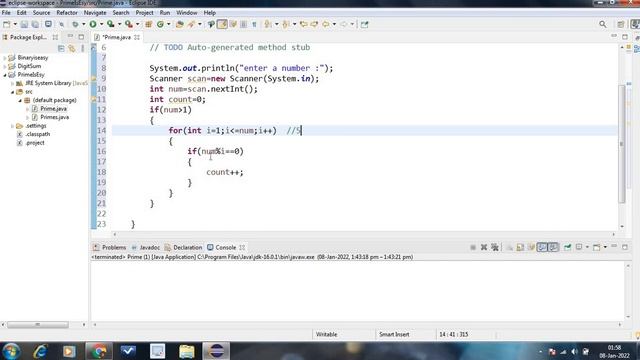The image size is (640, 360).
Task: Click the Search toolbar icon with the flashlight
Action: [191, 24]
